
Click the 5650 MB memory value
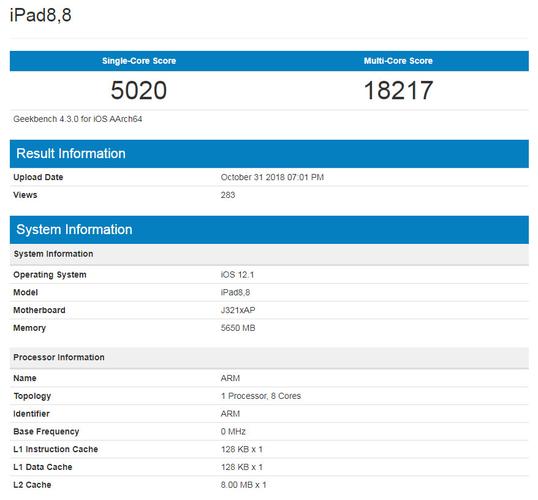click(x=238, y=328)
